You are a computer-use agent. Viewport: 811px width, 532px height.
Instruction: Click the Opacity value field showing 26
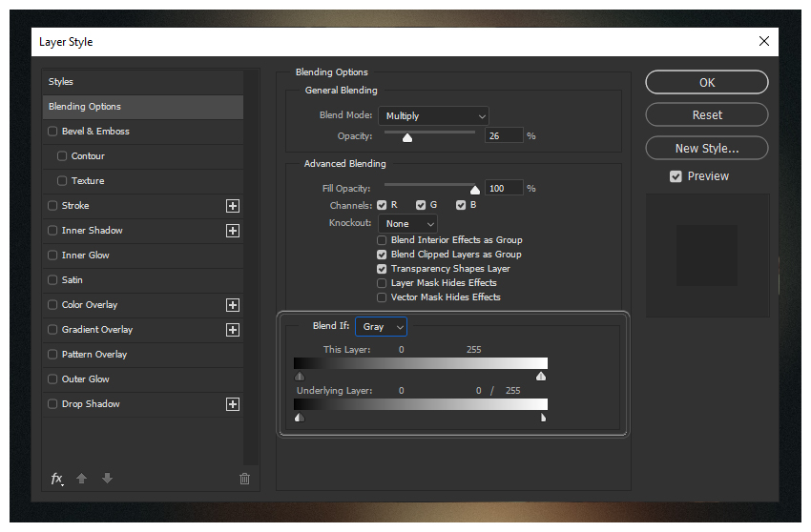504,136
